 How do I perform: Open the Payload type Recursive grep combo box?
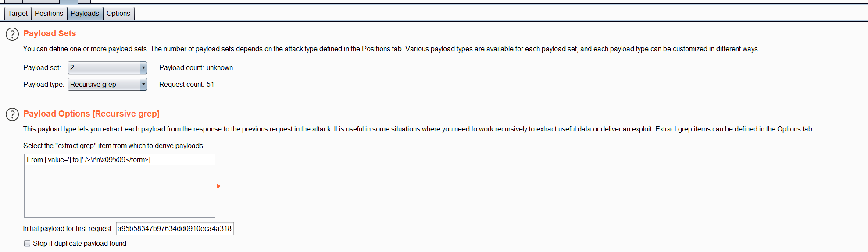click(x=107, y=85)
